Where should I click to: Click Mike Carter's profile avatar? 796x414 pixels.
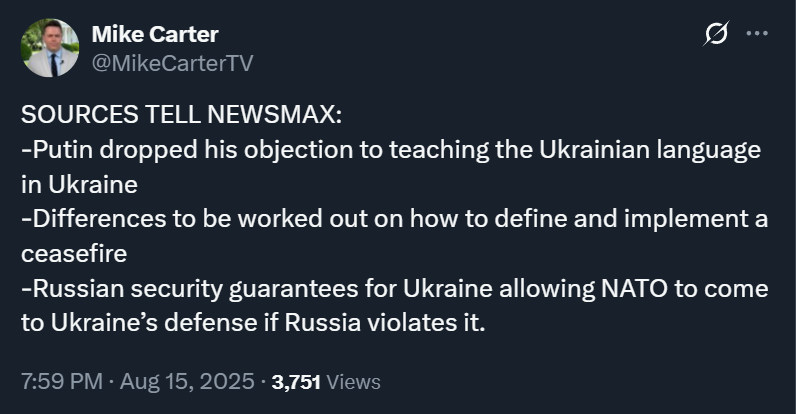coord(50,48)
